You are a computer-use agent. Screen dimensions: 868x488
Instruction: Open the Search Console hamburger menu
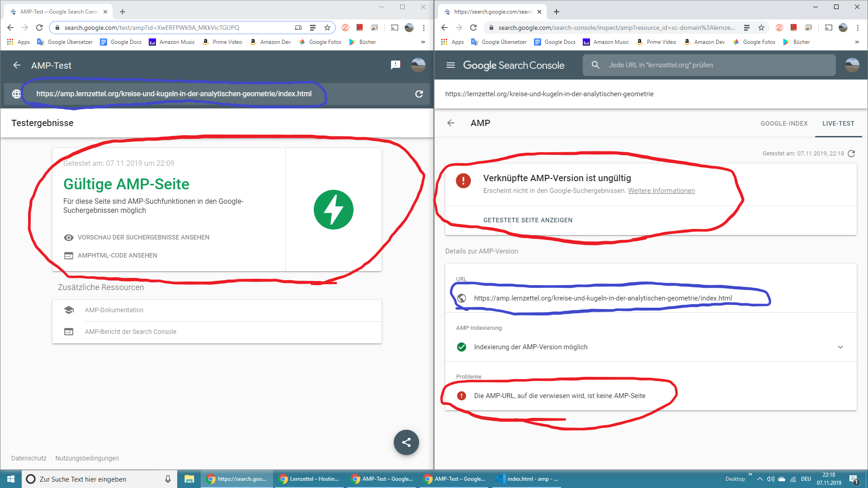pyautogui.click(x=450, y=65)
